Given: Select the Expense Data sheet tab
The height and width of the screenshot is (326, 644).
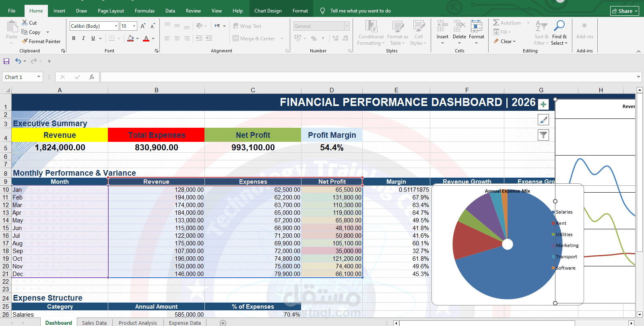Looking at the screenshot, I should (x=185, y=323).
